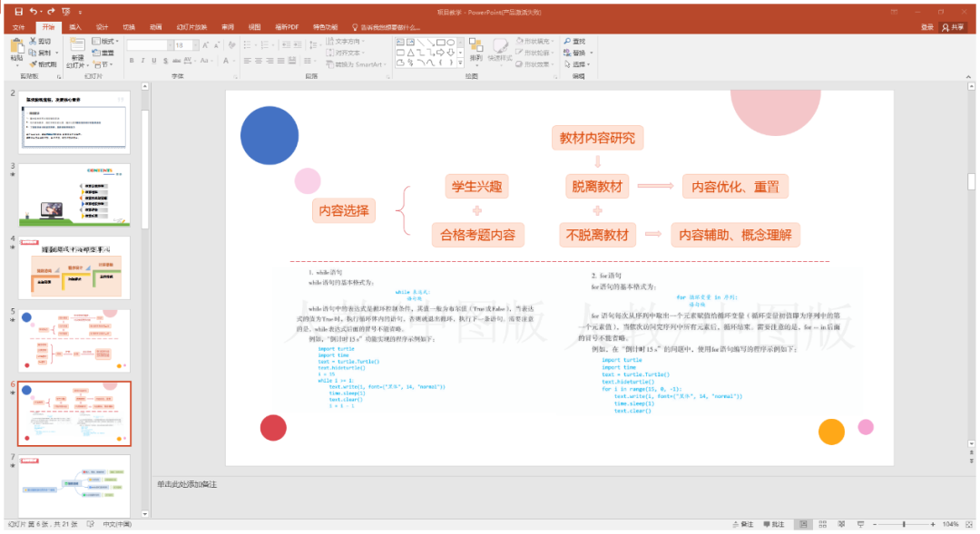The image size is (980, 534).
Task: Toggle Italic formatting
Action: point(142,61)
